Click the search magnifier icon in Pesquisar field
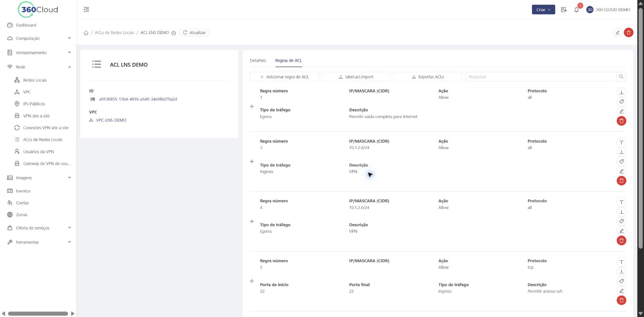This screenshot has height=317, width=644. pos(621,77)
